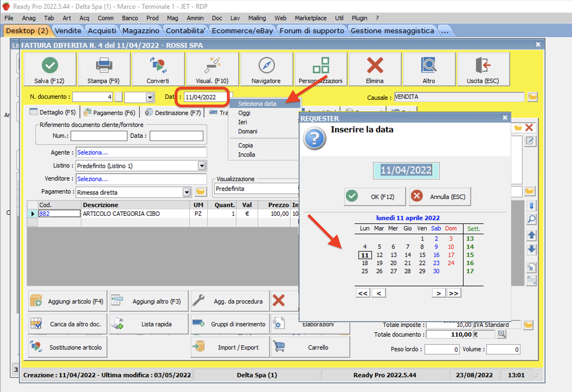Open Lista rapida
Image resolution: width=572 pixels, height=392 pixels.
[x=149, y=324]
